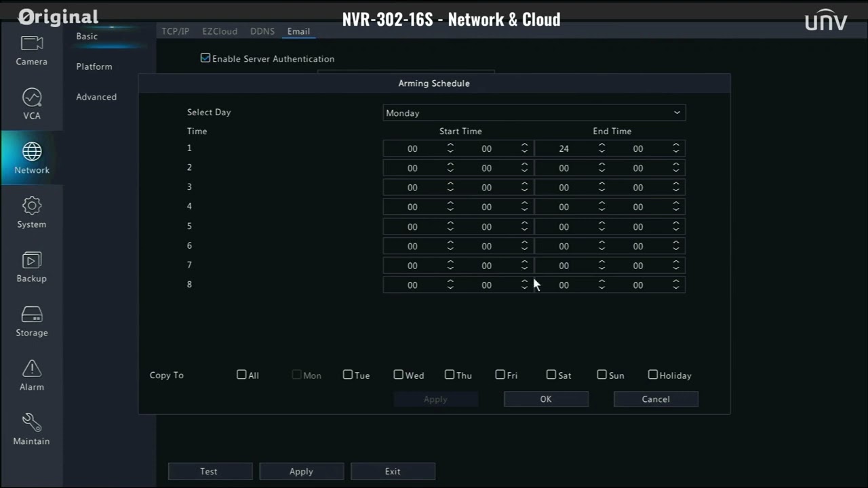
Task: Adjust row 1 end minute stepper
Action: click(676, 148)
